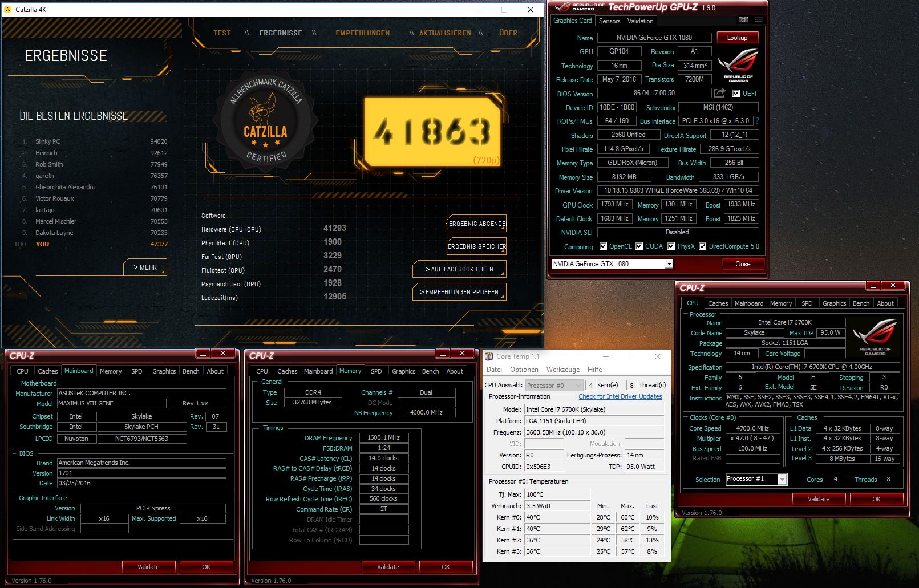Open the GPU-Z hamburger menu

point(759,19)
